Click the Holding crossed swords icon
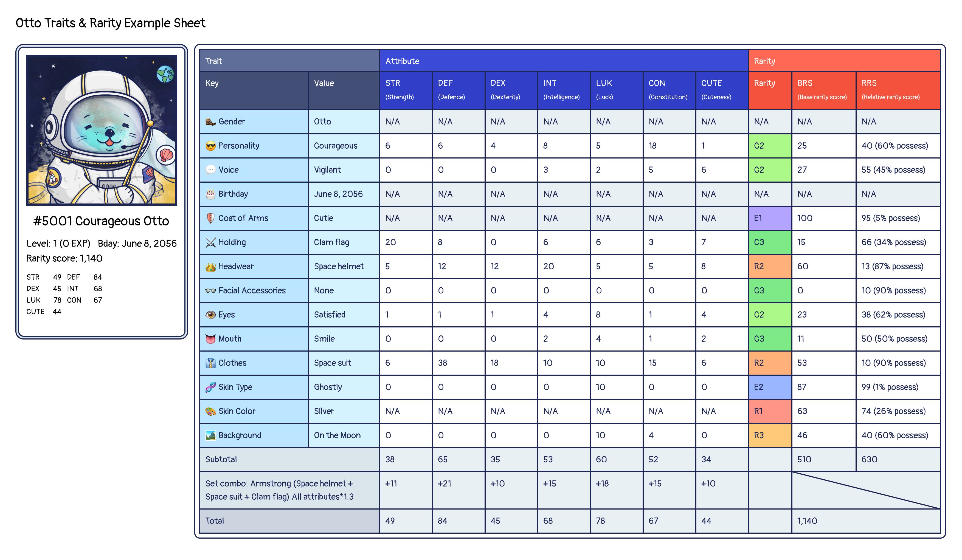The image size is (962, 560). click(x=210, y=242)
